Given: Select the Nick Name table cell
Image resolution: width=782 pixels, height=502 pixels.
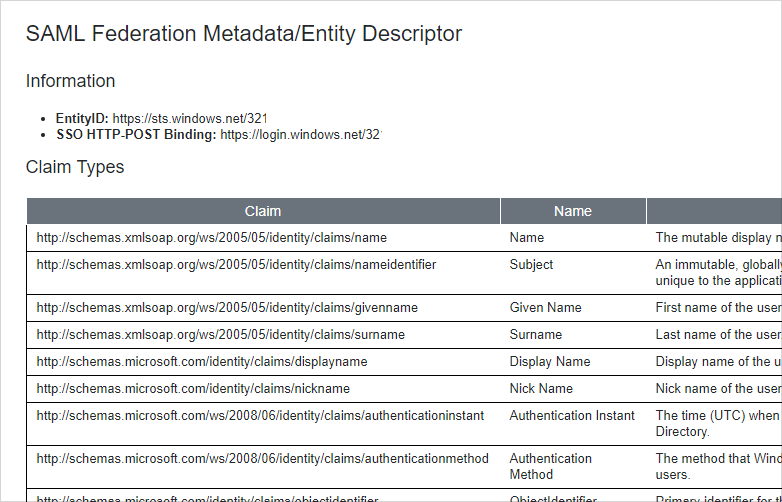Looking at the screenshot, I should [541, 389].
